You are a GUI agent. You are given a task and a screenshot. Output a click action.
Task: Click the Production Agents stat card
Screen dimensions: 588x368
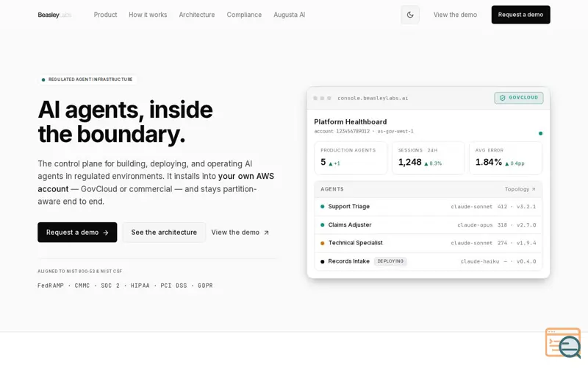[x=351, y=158]
